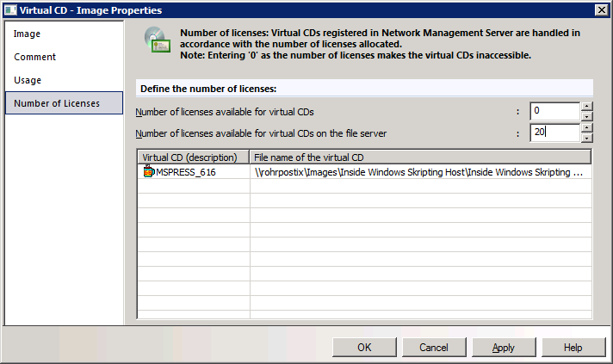Sort by Virtual CD (description) column header
Image resolution: width=613 pixels, height=364 pixels.
(x=194, y=157)
